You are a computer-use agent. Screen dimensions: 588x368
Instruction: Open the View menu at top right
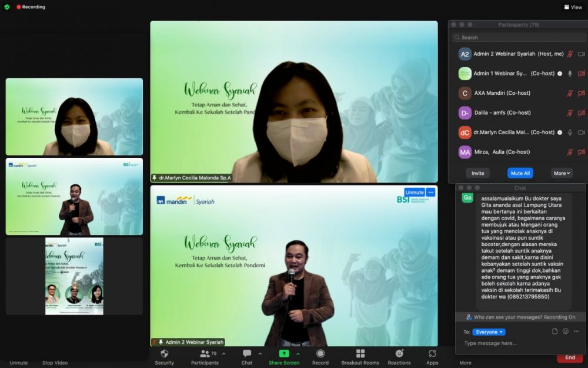pyautogui.click(x=573, y=7)
